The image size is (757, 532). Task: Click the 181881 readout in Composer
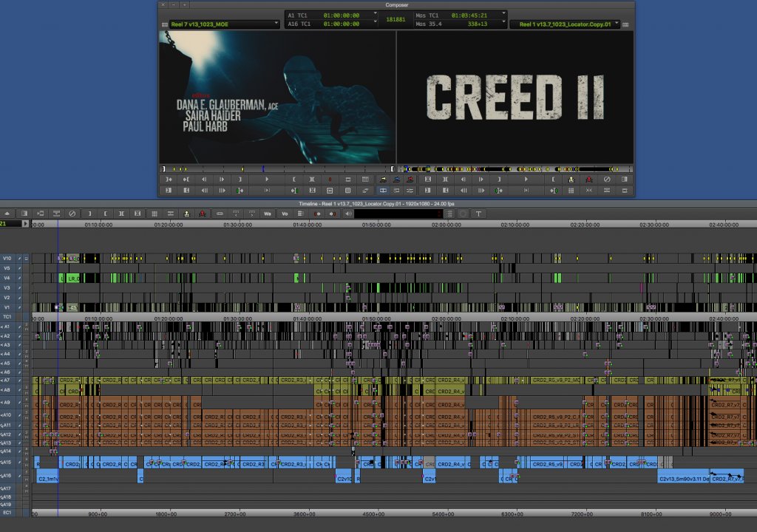click(396, 19)
